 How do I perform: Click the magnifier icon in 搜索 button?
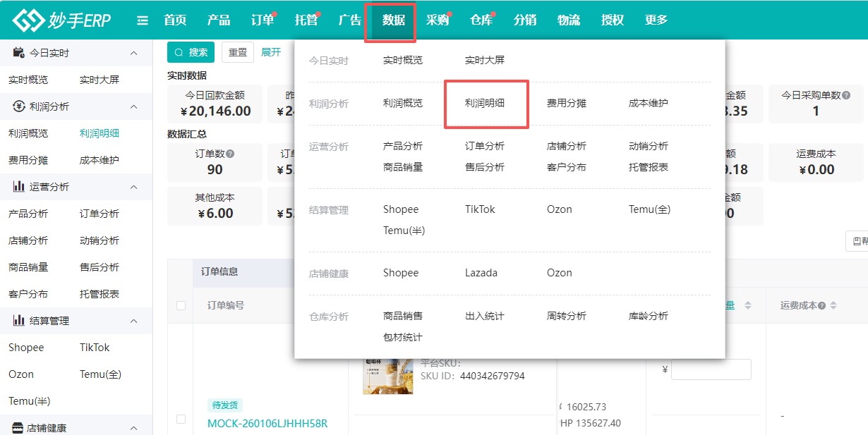[179, 52]
